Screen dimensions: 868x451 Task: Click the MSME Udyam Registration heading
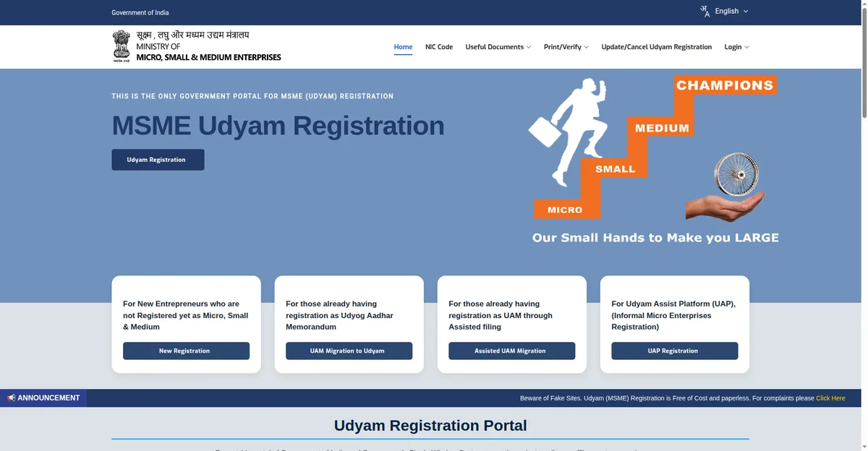pyautogui.click(x=278, y=126)
